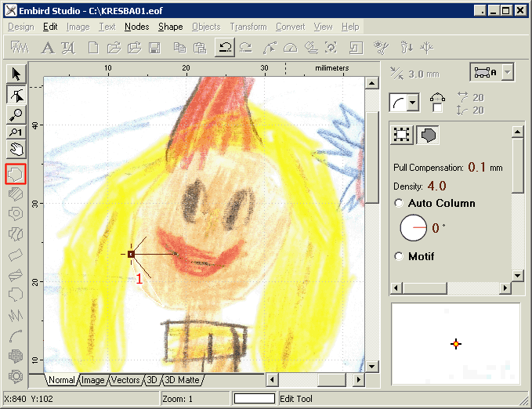Switch to the Vectors view tab

coord(125,380)
